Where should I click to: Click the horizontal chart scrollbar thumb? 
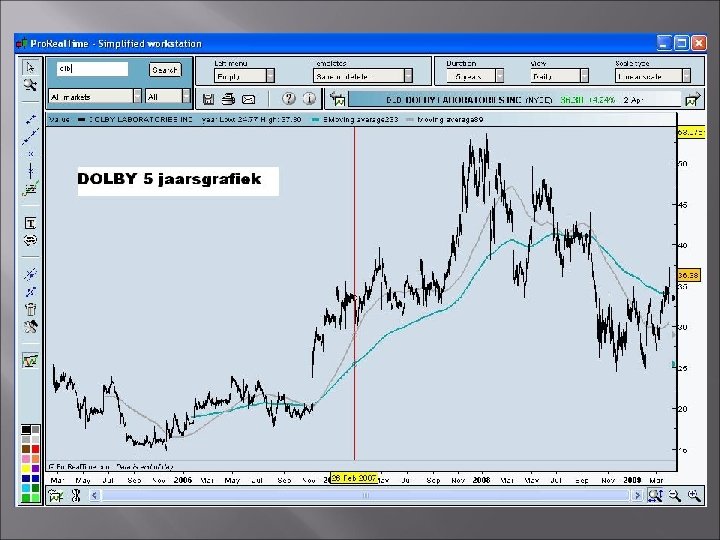[366, 495]
